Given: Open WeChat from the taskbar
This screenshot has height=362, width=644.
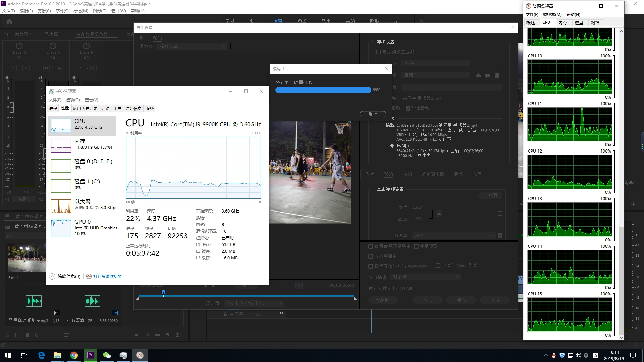Looking at the screenshot, I should [x=107, y=355].
